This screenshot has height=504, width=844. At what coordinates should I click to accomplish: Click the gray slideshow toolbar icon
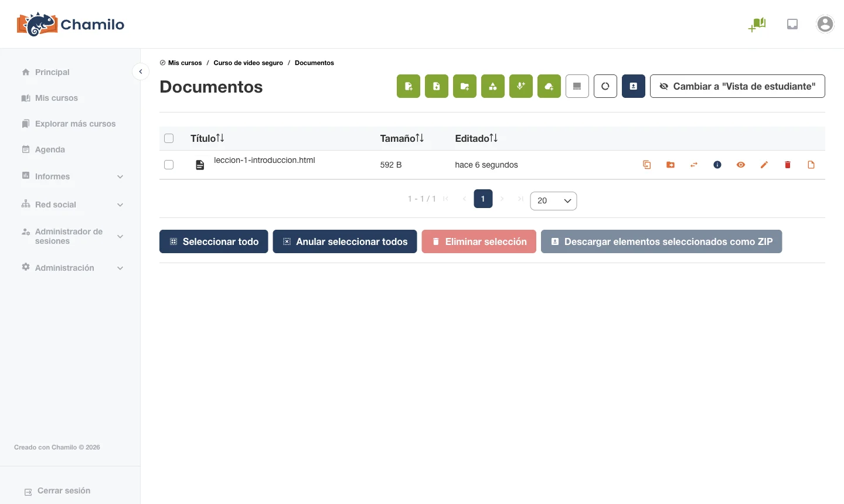coord(577,86)
